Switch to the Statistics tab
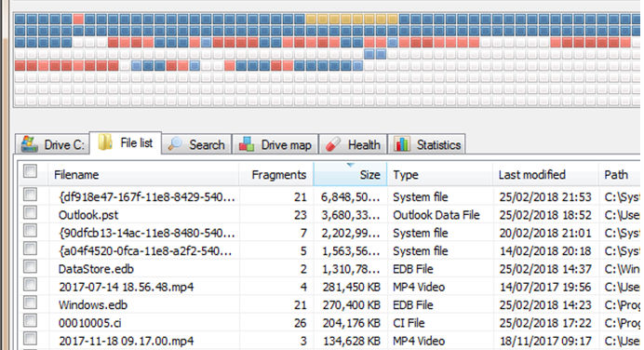Viewport: 644px width, 350px height. 426,144
